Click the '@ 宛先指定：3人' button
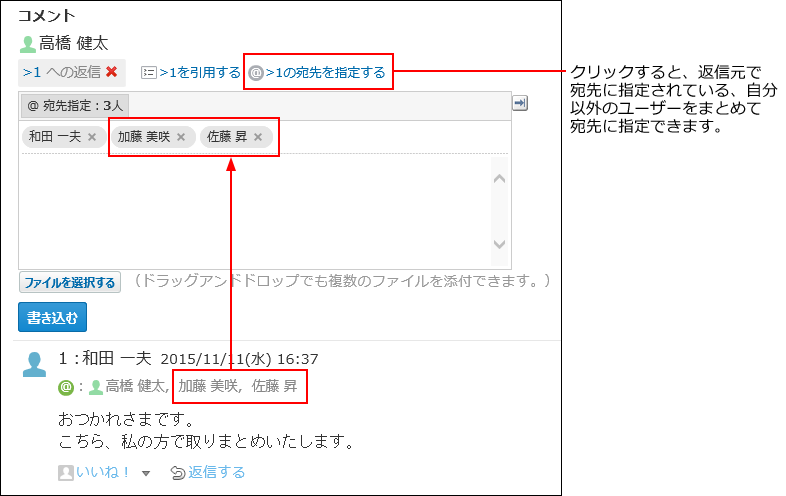 tap(75, 106)
